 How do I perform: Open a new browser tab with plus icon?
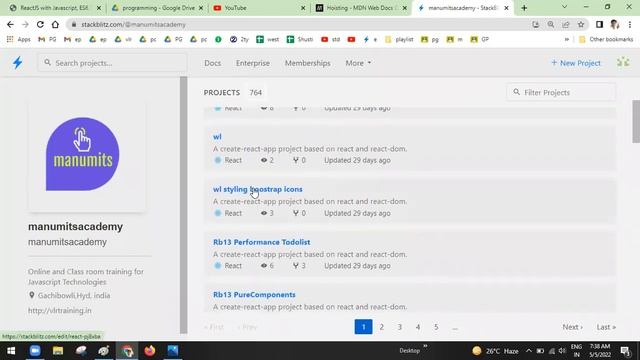pos(524,8)
